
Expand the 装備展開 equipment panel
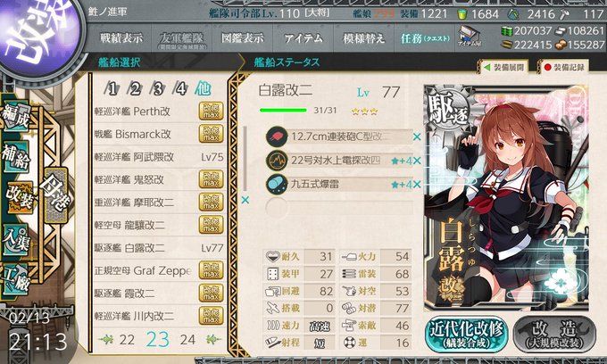(x=504, y=67)
